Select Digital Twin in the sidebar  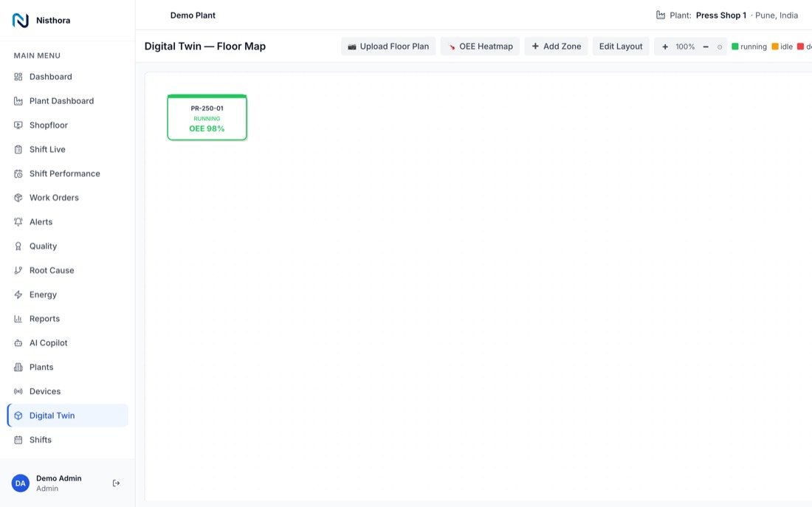pos(67,415)
